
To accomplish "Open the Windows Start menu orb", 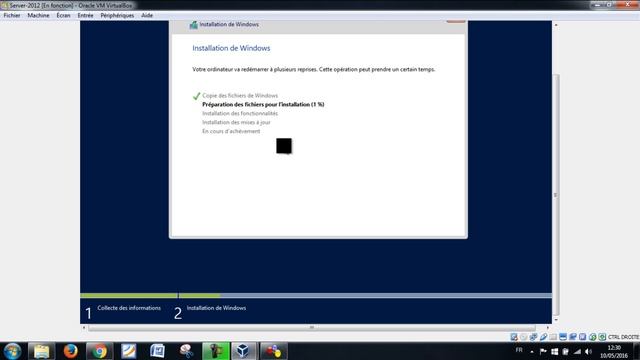I will 12,351.
